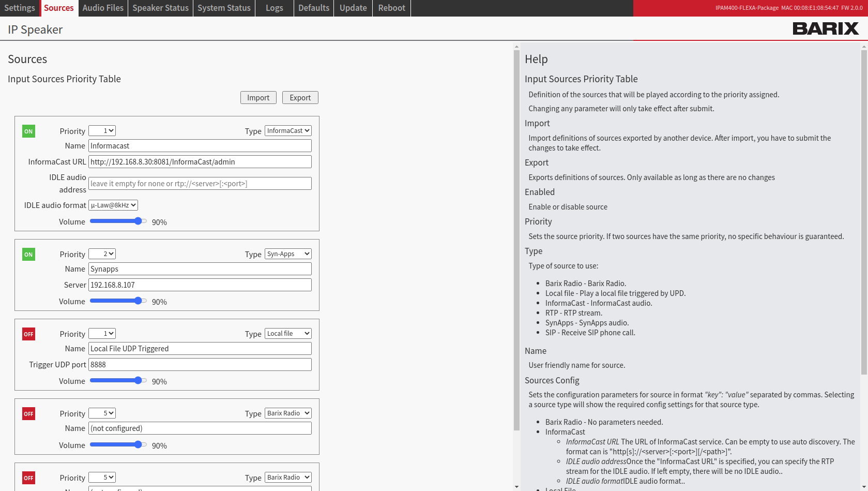Change the Local file Type dropdown

288,334
